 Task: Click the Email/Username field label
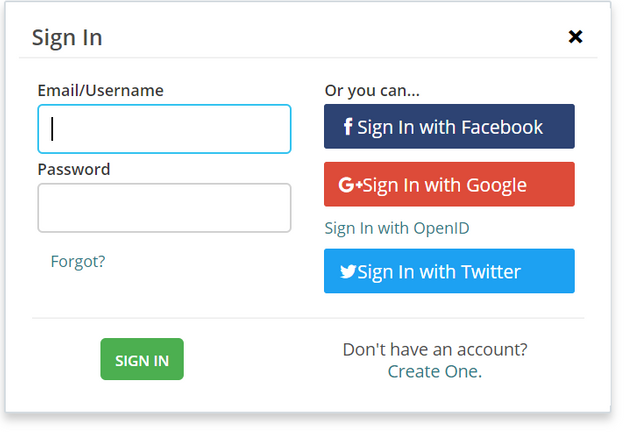(100, 90)
